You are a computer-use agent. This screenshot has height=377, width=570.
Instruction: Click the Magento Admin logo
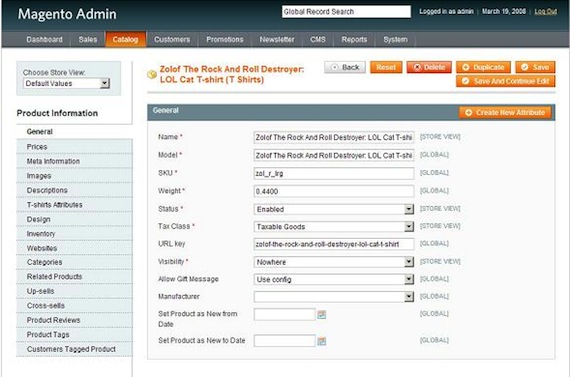point(67,14)
